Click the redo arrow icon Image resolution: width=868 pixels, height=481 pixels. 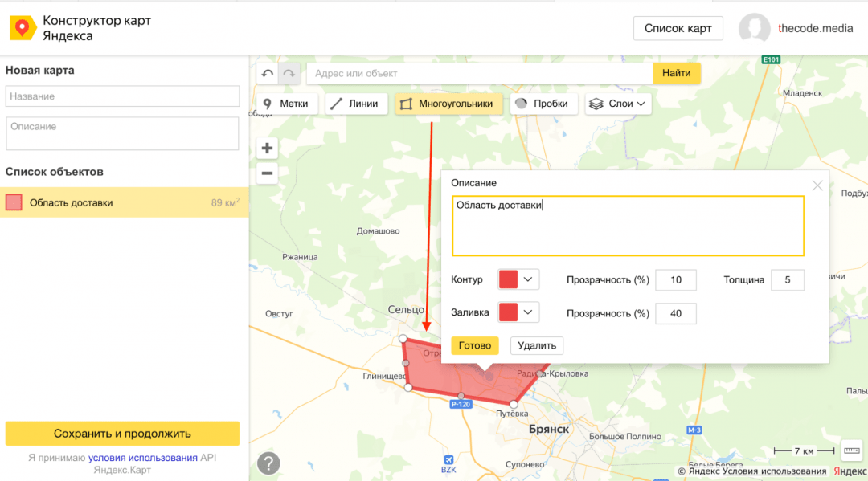click(x=289, y=73)
